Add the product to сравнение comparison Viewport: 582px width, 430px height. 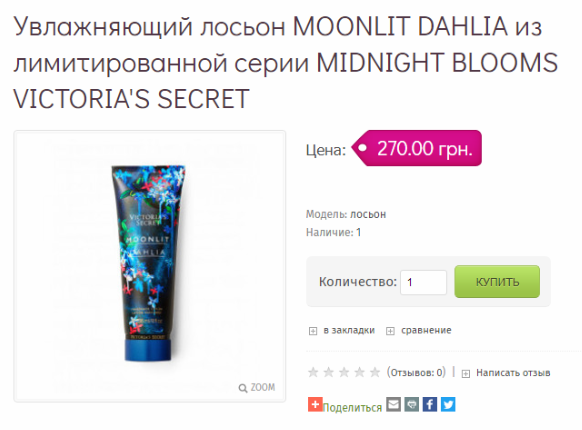point(426,330)
